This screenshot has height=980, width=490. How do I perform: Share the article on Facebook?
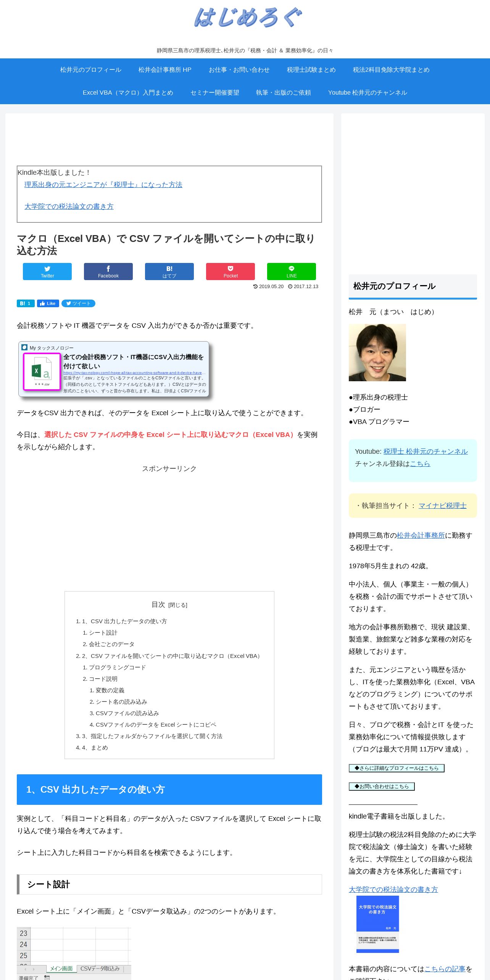pyautogui.click(x=108, y=271)
